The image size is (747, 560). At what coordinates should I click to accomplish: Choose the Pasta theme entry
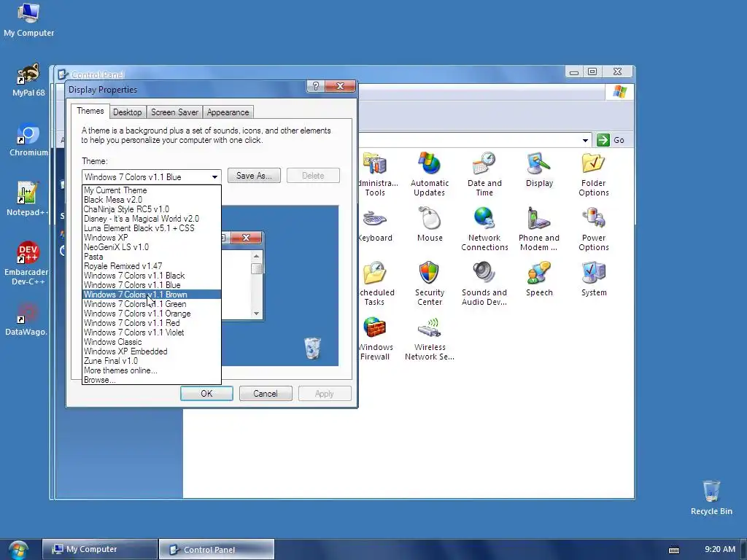pyautogui.click(x=152, y=257)
